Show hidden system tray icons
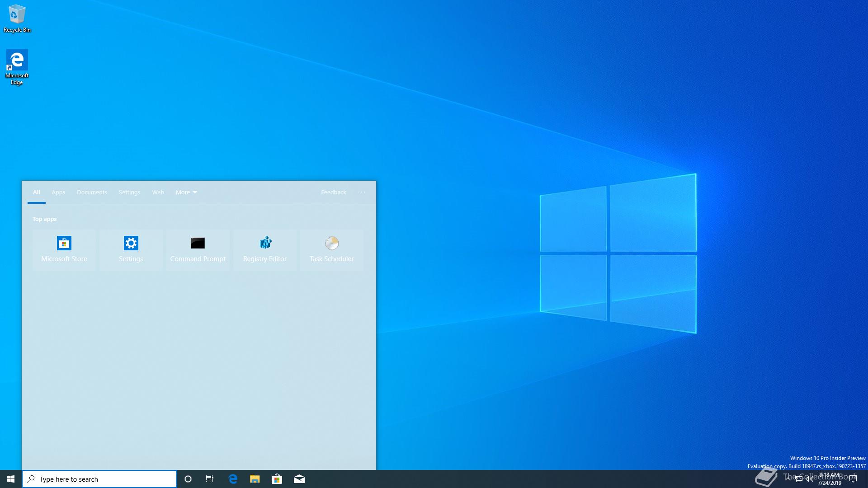 [x=788, y=479]
